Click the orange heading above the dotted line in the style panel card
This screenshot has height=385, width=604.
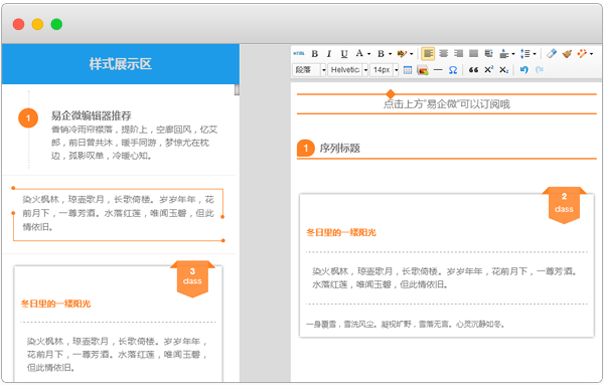[56, 304]
